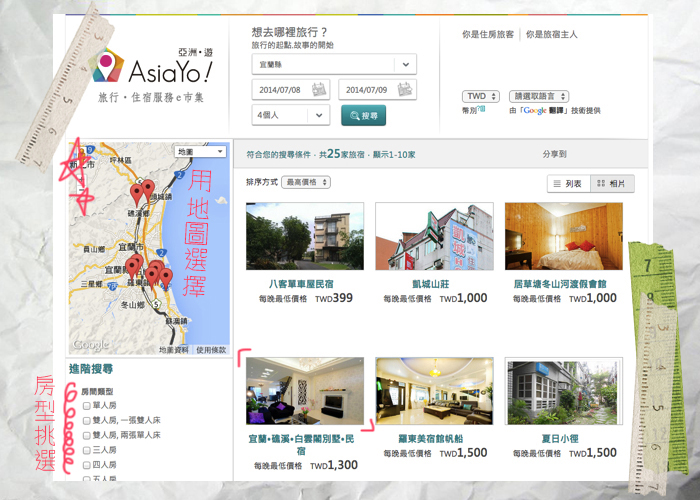Switch to 相片 photo view
Viewport: 700px width, 500px height.
click(612, 183)
